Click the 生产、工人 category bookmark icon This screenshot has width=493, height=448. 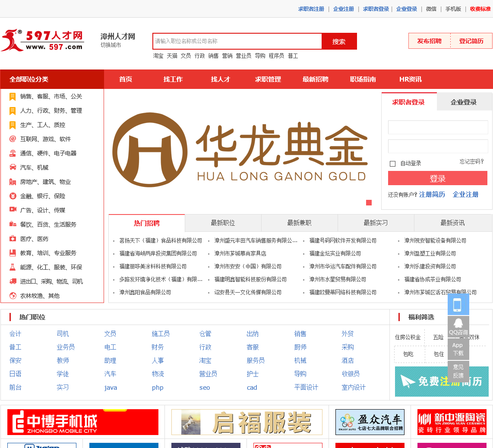13,125
